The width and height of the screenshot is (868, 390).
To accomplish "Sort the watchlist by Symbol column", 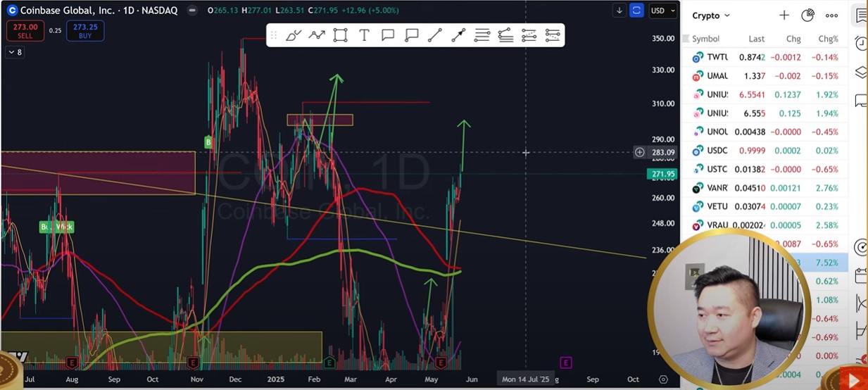I will coord(705,39).
